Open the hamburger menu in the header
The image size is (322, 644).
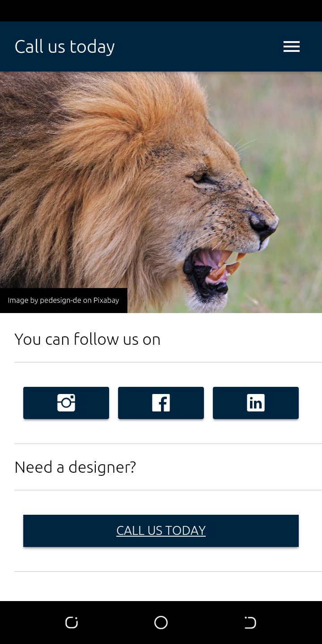(x=292, y=47)
